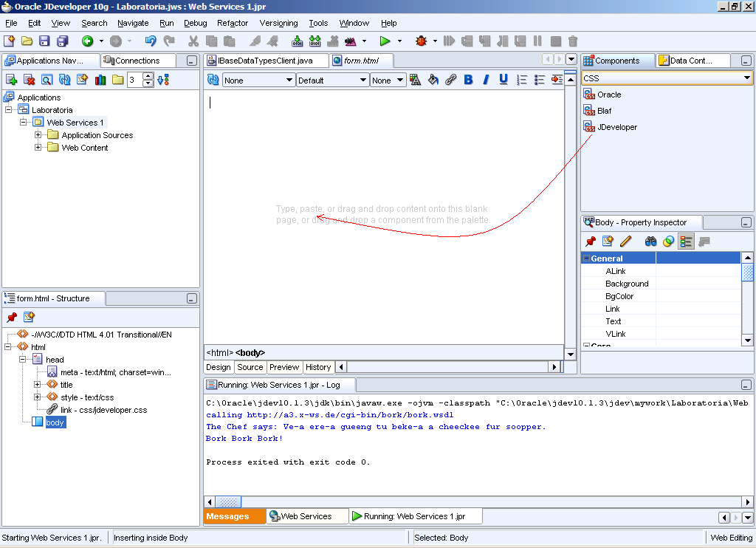The height and width of the screenshot is (548, 756).
Task: Select the body node in Structure
Action: (55, 422)
